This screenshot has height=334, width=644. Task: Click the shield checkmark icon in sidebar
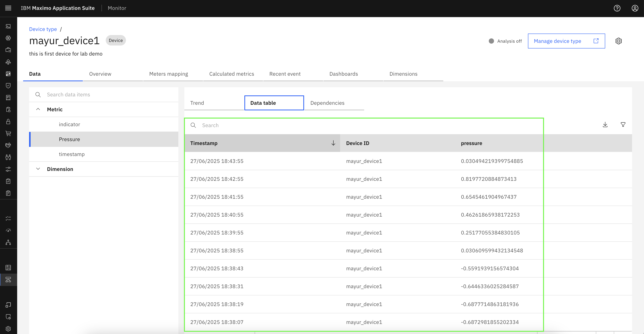click(8, 86)
